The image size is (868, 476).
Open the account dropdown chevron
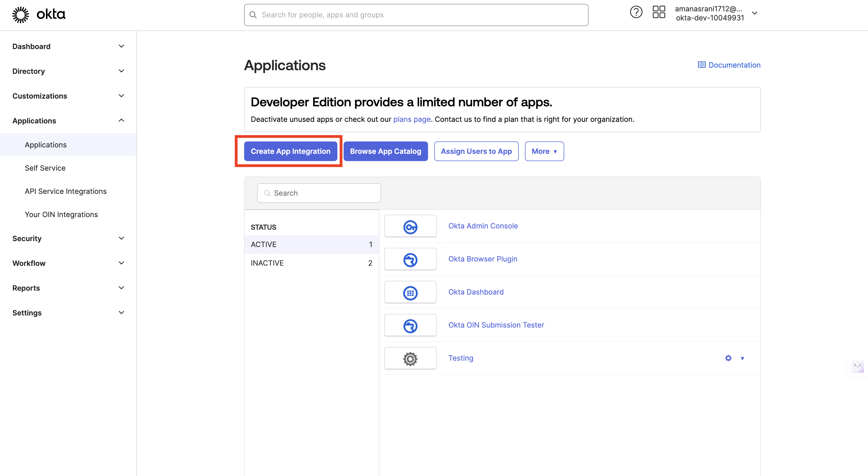[x=754, y=13]
